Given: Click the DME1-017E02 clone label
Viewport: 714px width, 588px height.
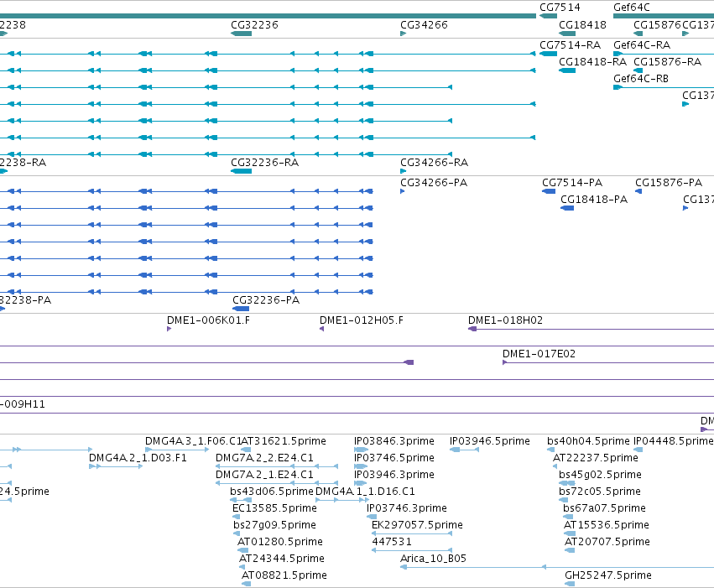Looking at the screenshot, I should [x=539, y=354].
